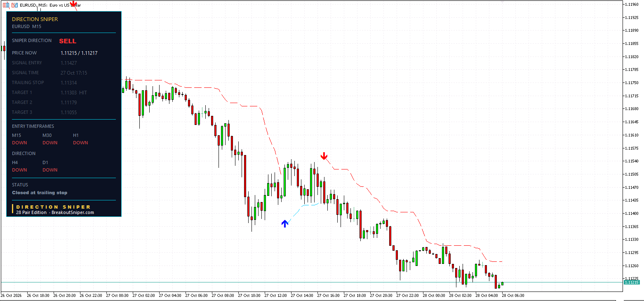Image resolution: width=644 pixels, height=301 pixels.
Task: Click the signal entry value 1.11427
Action: 69,63
